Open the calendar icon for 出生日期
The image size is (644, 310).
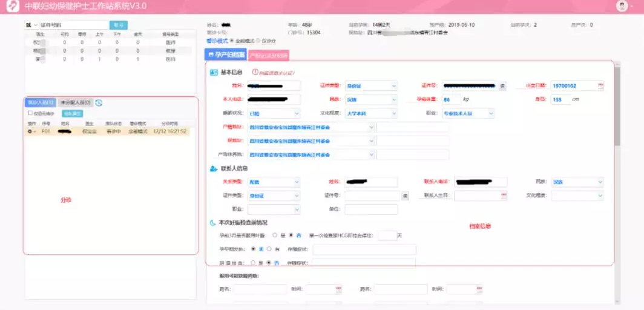tap(601, 86)
